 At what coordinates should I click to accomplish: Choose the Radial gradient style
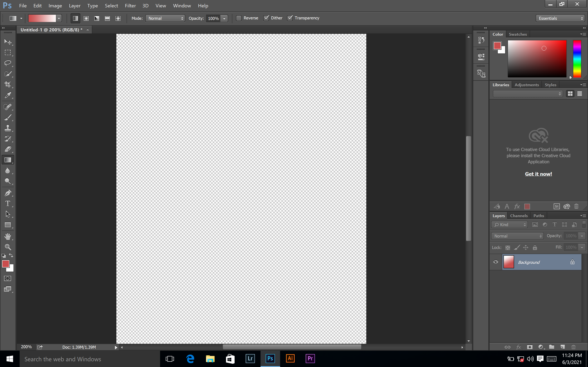[86, 18]
